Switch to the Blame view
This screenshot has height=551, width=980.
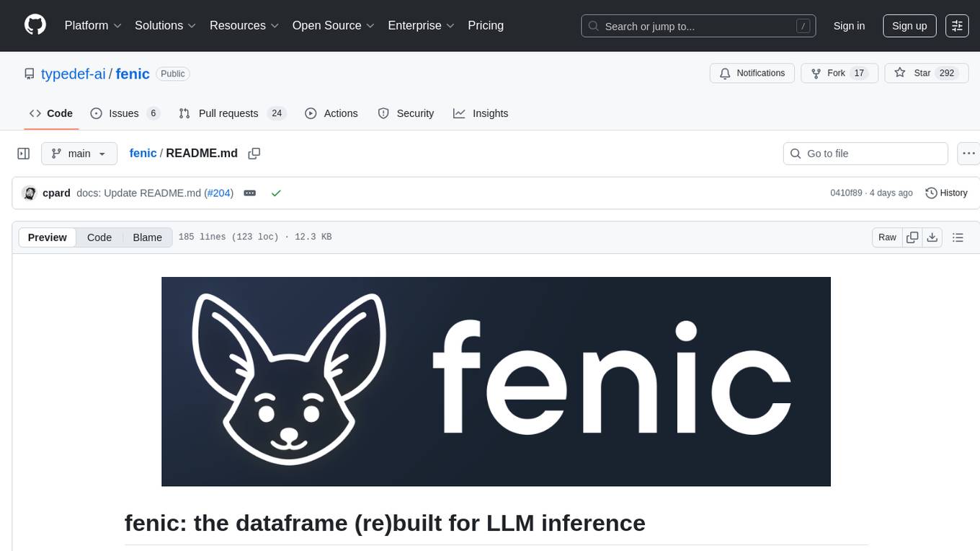[147, 237]
